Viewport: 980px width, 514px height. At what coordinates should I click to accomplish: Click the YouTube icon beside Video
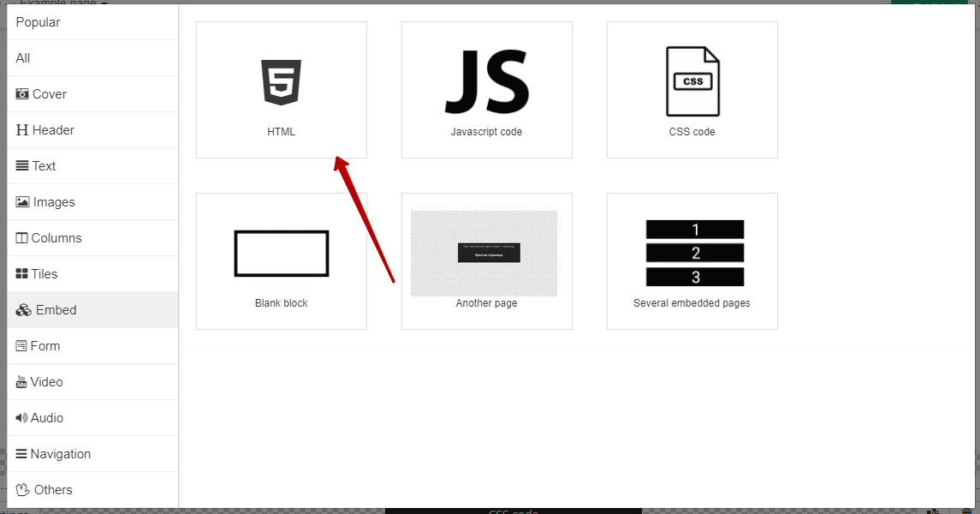click(21, 381)
